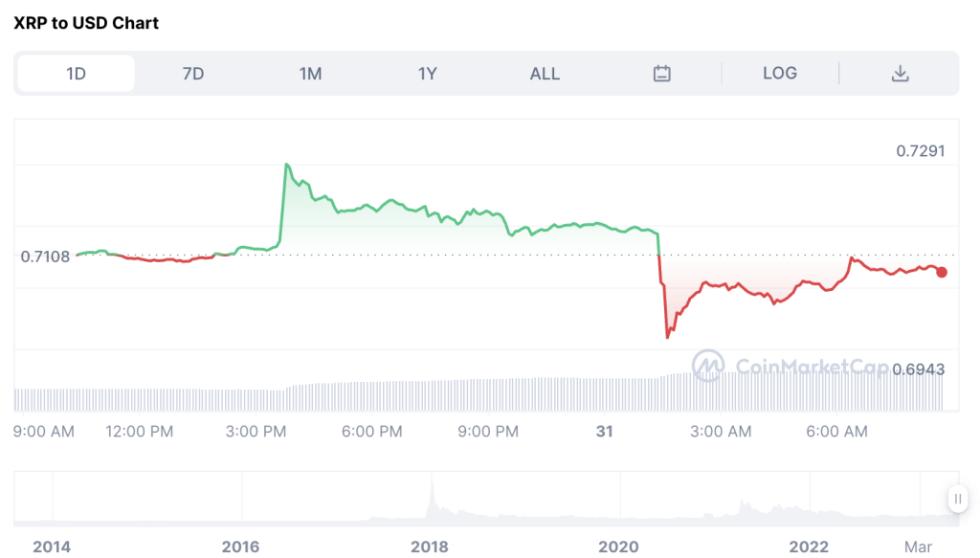This screenshot has width=980, height=558.
Task: Toggle the ALL timeframe view
Action: tap(545, 73)
